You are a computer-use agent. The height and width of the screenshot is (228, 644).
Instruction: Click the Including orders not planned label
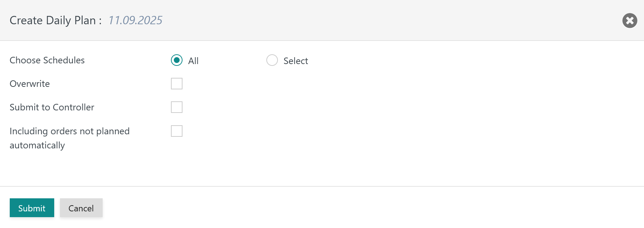click(69, 131)
